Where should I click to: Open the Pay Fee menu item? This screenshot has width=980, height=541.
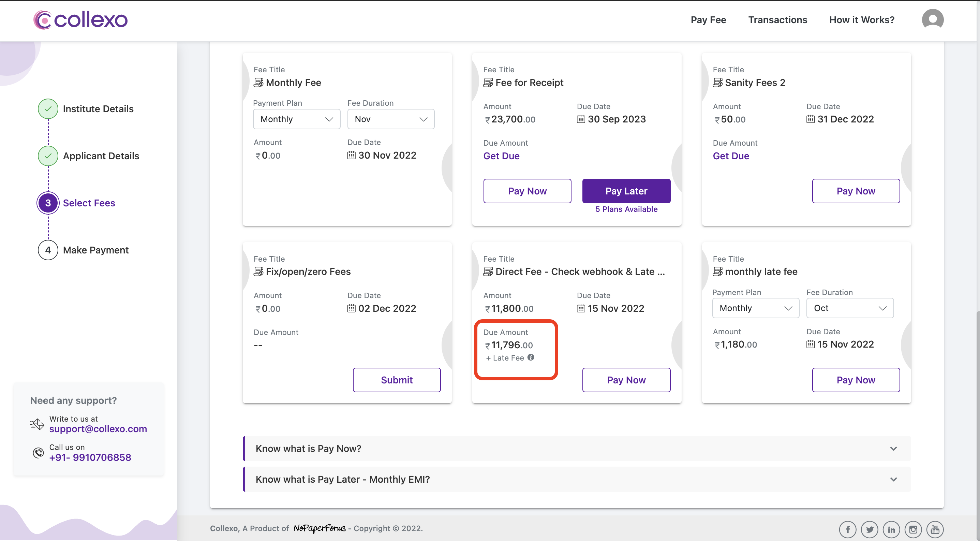708,20
